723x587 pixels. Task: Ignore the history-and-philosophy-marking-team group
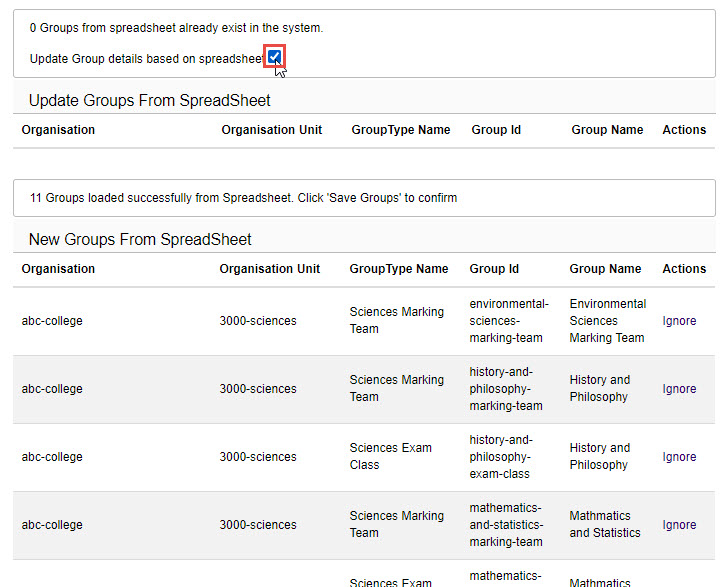pos(679,389)
